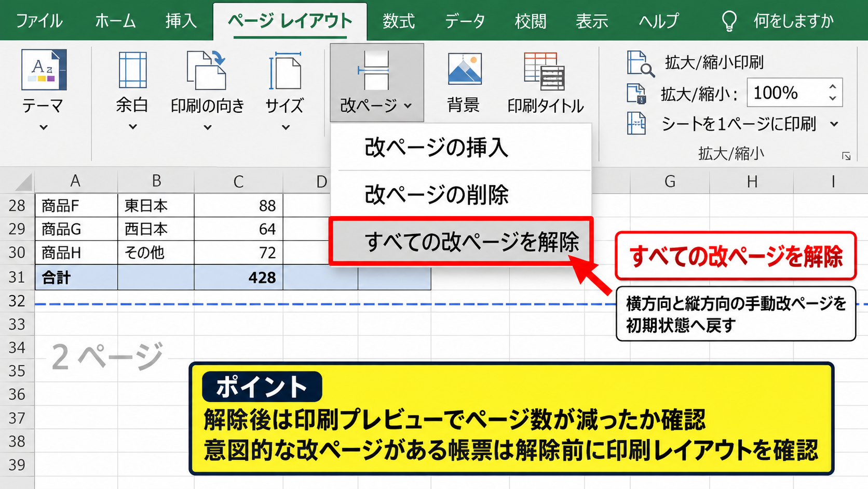Click the 拡大/縮小印刷 magnifier icon
The height and width of the screenshot is (489, 868).
[640, 63]
